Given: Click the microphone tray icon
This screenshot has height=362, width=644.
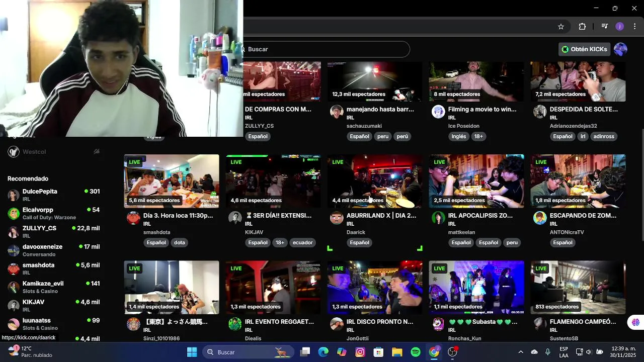Looking at the screenshot, I should point(547,352).
